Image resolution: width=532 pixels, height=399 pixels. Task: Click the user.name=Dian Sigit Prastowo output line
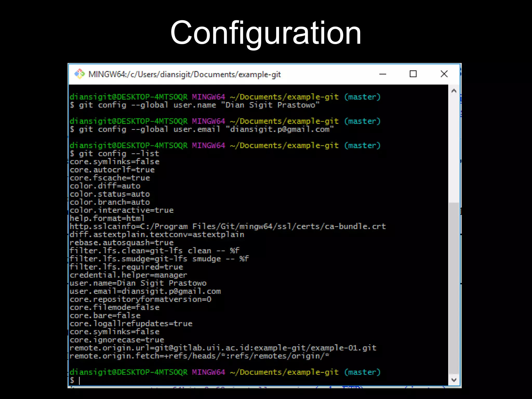click(138, 283)
